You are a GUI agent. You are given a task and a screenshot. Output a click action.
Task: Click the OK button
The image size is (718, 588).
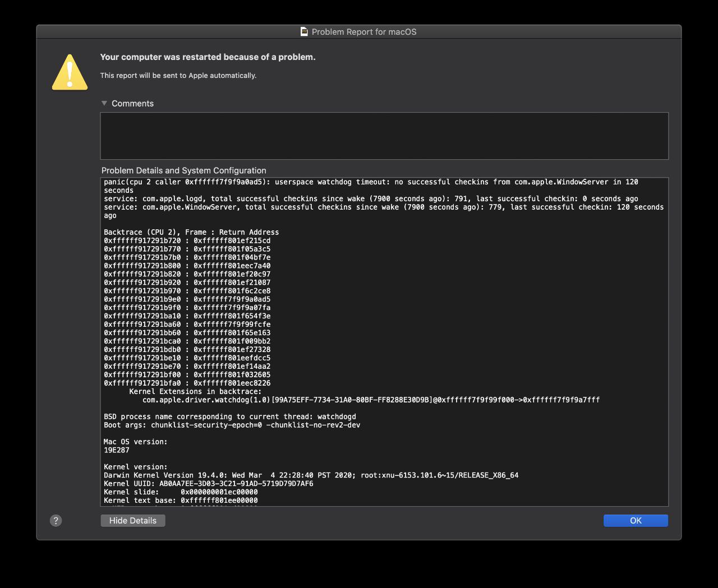636,521
